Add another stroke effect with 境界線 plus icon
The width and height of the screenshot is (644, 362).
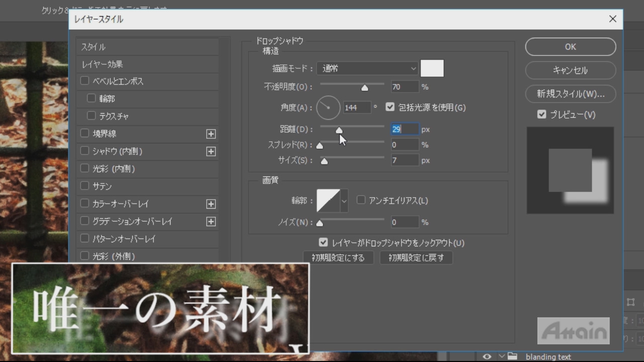click(211, 134)
